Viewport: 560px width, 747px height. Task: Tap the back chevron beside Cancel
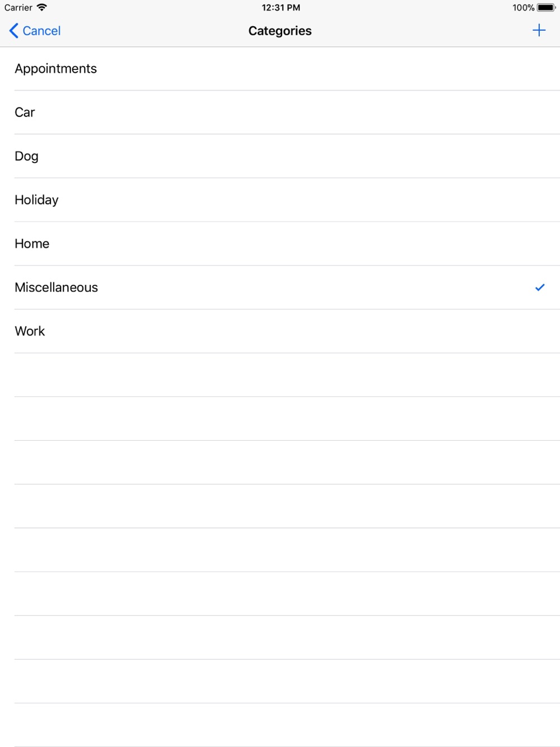point(14,31)
